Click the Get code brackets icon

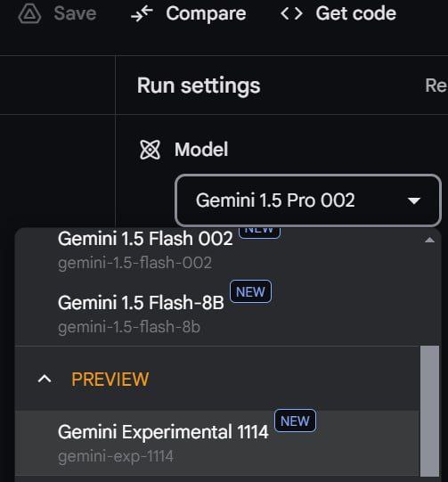pyautogui.click(x=291, y=14)
